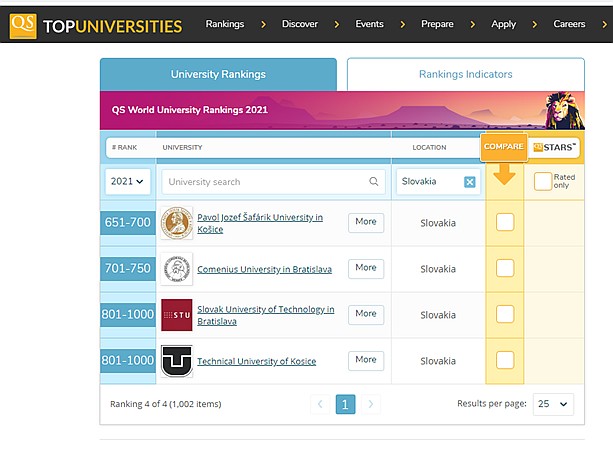This screenshot has width=613, height=462.
Task: Open Comenius University logo thumbnail
Action: (177, 269)
